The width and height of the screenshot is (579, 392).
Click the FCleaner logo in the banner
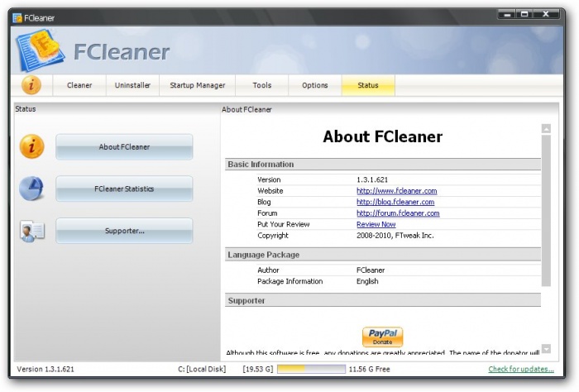click(40, 50)
